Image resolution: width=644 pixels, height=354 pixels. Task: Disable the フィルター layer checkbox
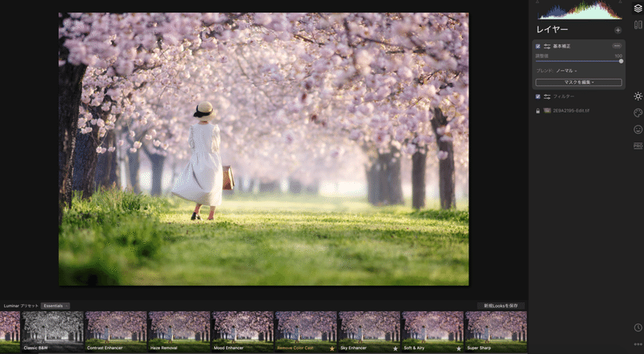(538, 97)
